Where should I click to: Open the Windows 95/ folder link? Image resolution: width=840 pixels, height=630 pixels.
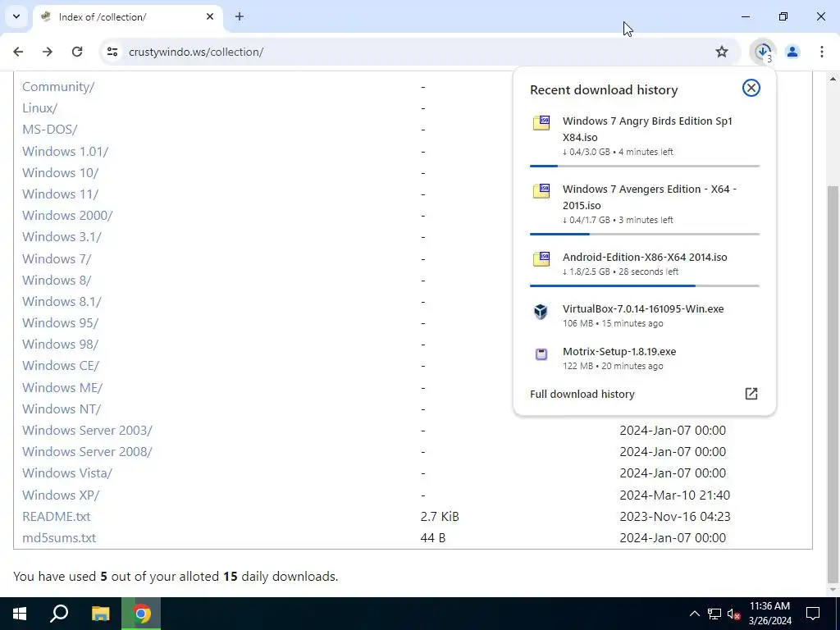60,323
